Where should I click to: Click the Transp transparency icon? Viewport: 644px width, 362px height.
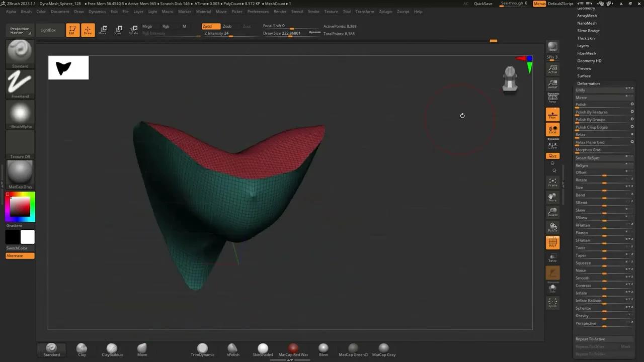552,258
